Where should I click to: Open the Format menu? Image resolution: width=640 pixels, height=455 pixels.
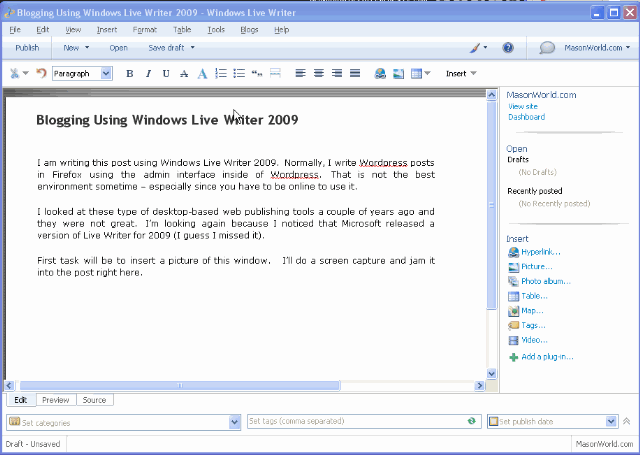tap(144, 30)
